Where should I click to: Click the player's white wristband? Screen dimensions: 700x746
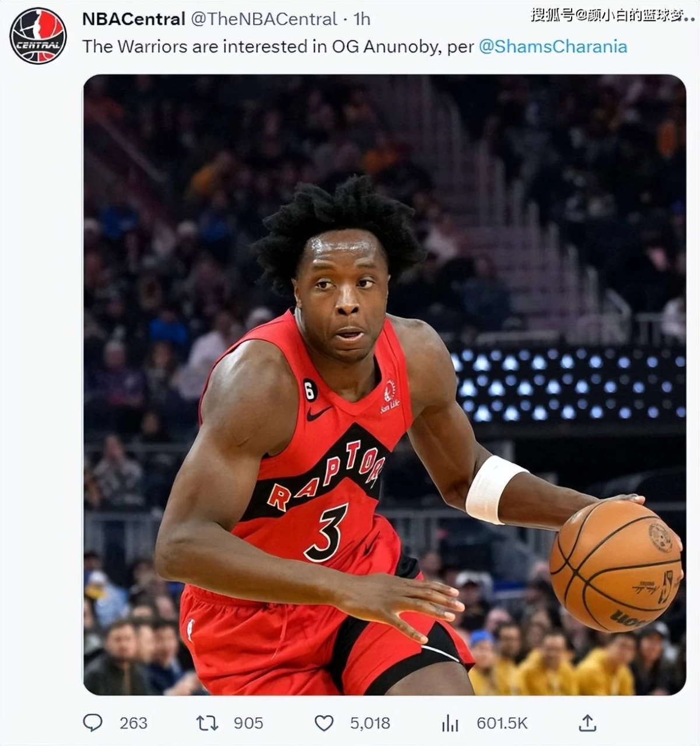coord(494,489)
